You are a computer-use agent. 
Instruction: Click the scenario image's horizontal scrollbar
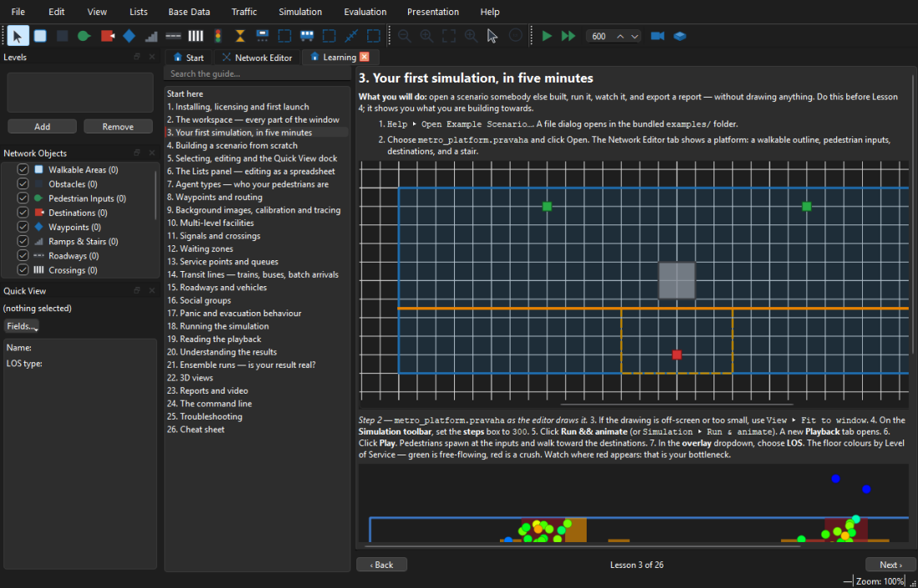[x=677, y=404]
